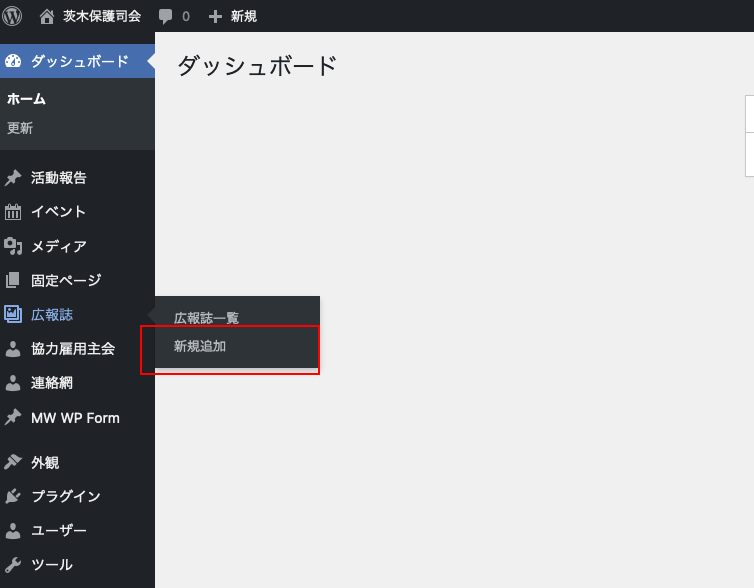Click the pages icon next to 固定ページ

coord(13,280)
